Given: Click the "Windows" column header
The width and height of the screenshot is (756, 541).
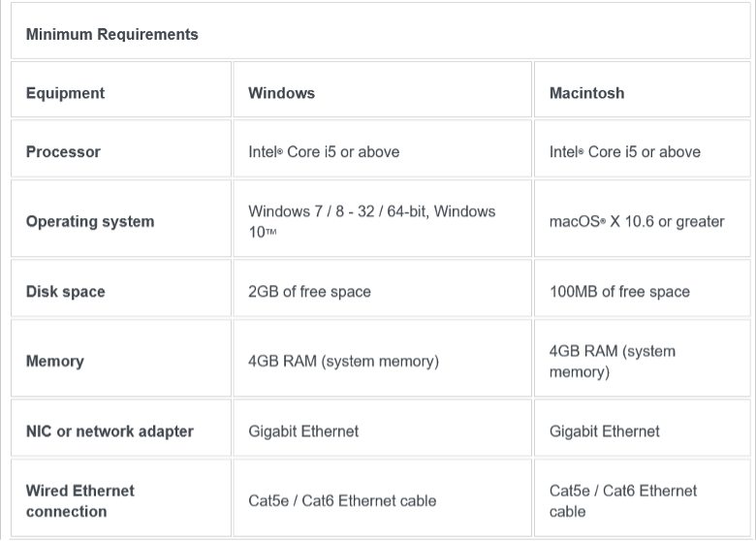Looking at the screenshot, I should 281,93.
